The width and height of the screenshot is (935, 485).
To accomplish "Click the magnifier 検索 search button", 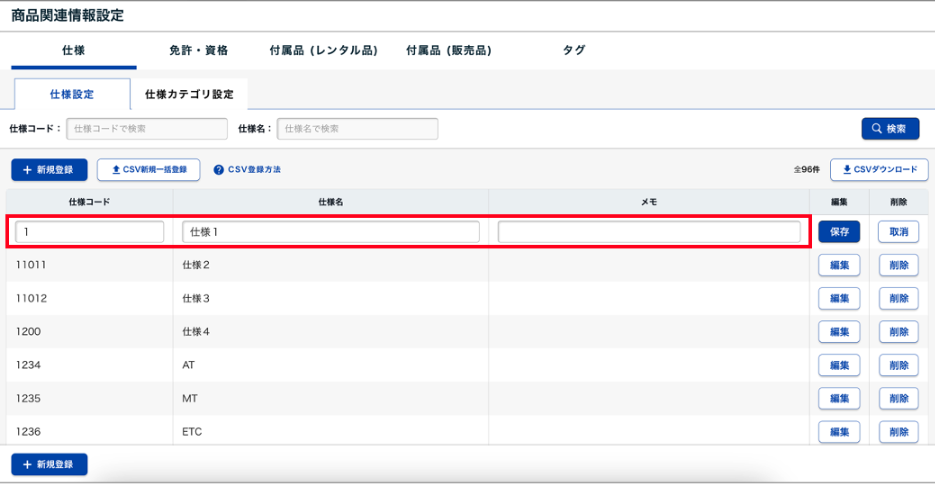I will pyautogui.click(x=890, y=129).
